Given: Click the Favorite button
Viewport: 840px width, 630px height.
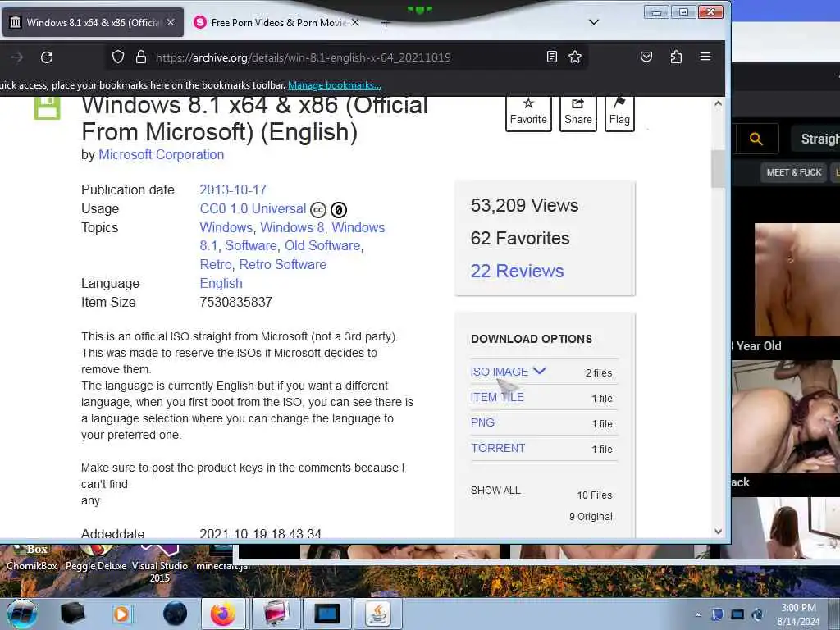Looking at the screenshot, I should click(528, 113).
